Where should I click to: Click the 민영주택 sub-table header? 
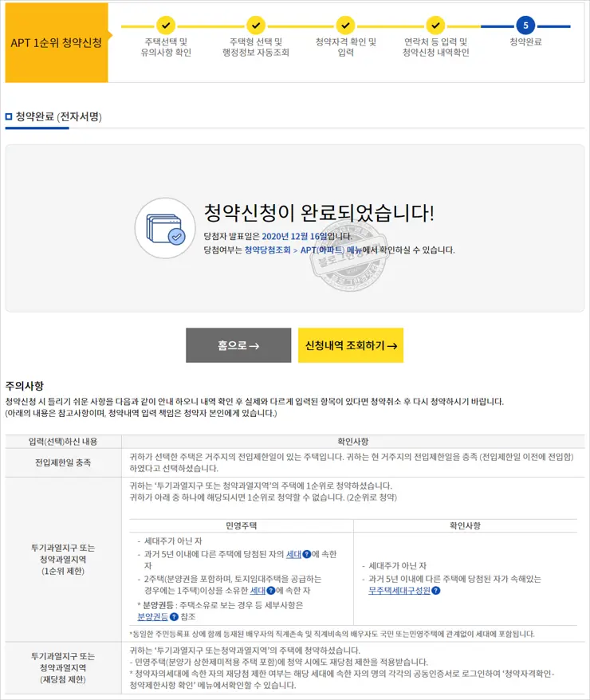[x=241, y=526]
